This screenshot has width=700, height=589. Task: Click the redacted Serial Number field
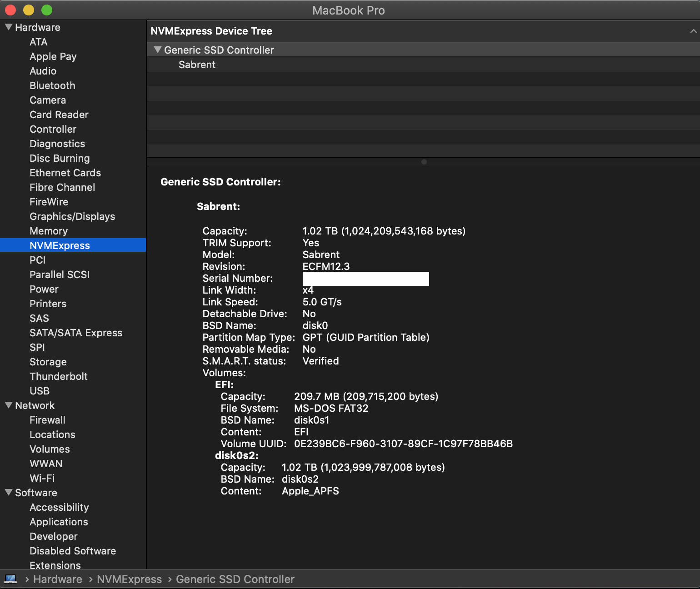point(366,279)
